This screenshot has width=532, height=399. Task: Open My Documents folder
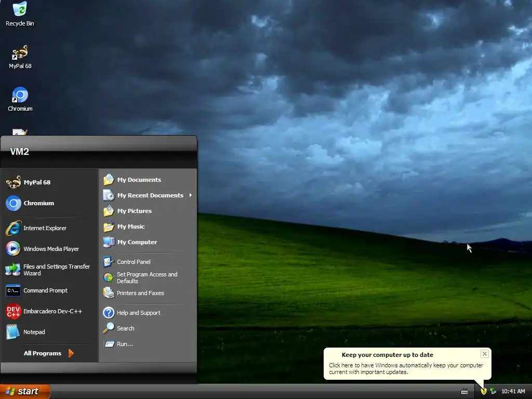[148, 179]
